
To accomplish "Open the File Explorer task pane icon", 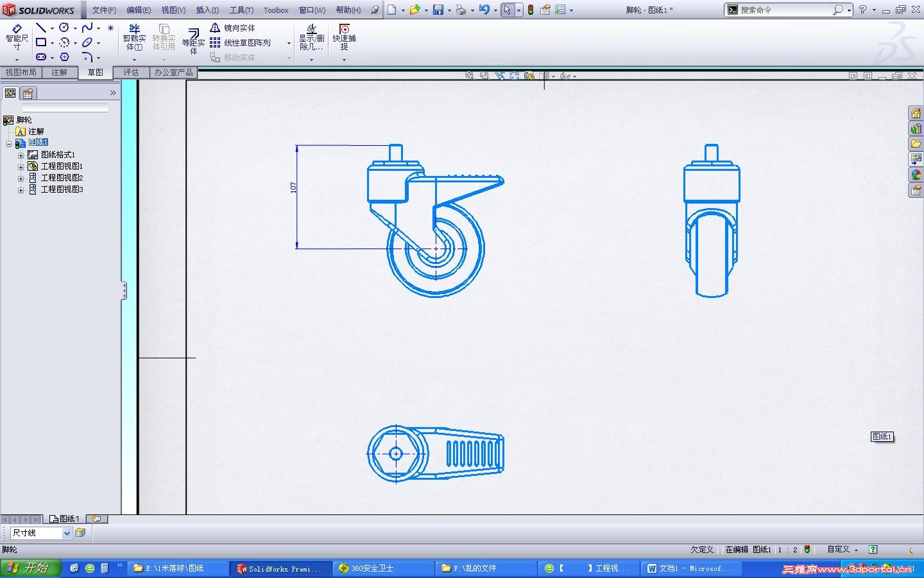I will pyautogui.click(x=916, y=144).
